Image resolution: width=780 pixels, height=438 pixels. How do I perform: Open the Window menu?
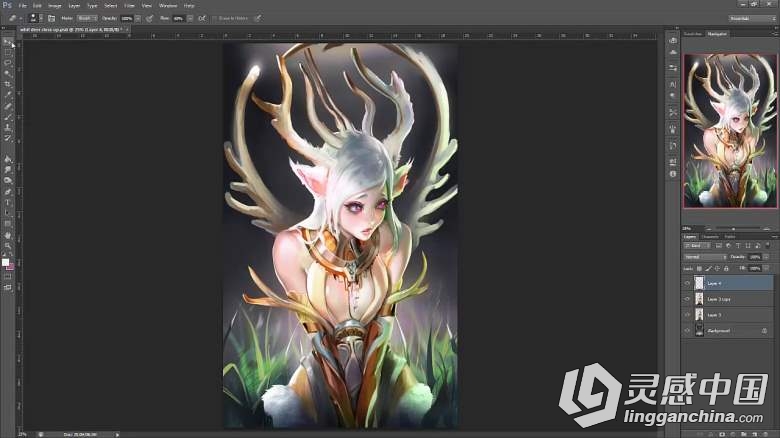pos(168,5)
